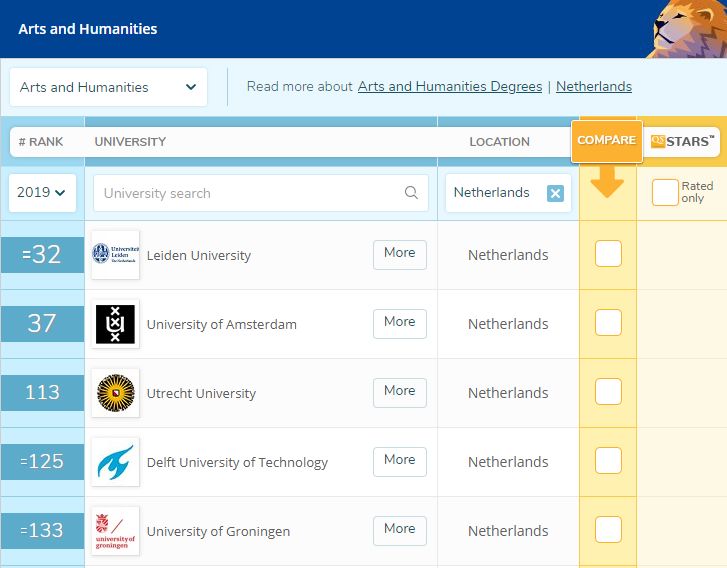This screenshot has width=727, height=568.
Task: Enable the Rated only checkbox
Action: point(665,192)
